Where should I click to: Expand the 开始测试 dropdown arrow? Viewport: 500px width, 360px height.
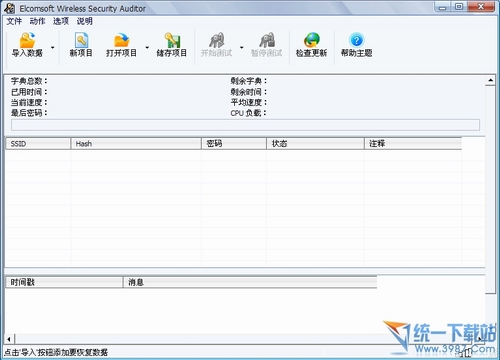click(242, 48)
